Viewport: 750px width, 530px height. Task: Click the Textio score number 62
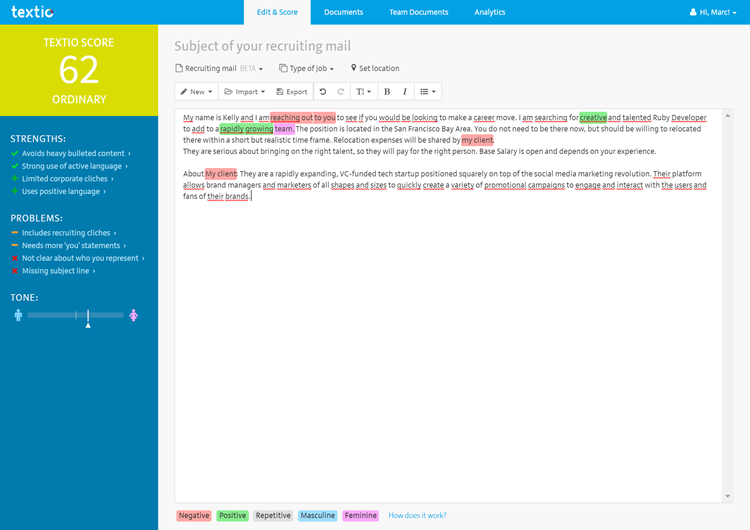[79, 70]
